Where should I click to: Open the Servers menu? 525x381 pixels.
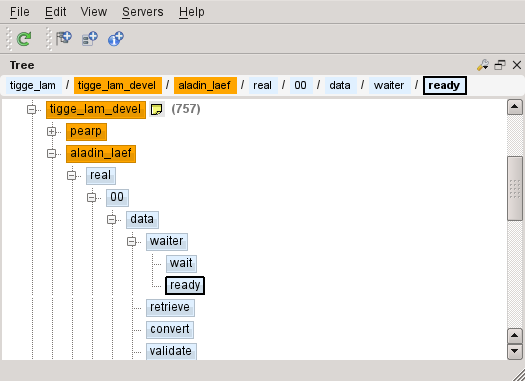[143, 12]
